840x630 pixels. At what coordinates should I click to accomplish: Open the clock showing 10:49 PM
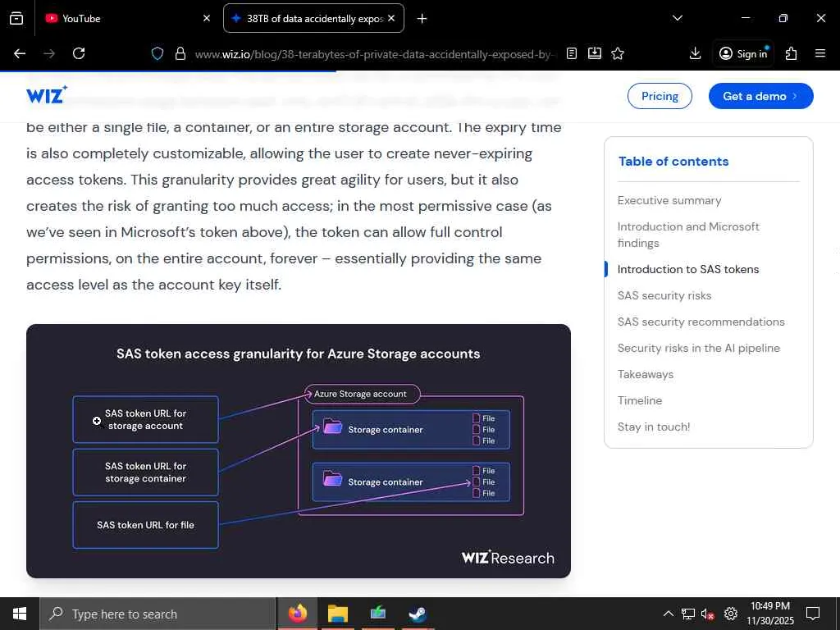pyautogui.click(x=769, y=614)
